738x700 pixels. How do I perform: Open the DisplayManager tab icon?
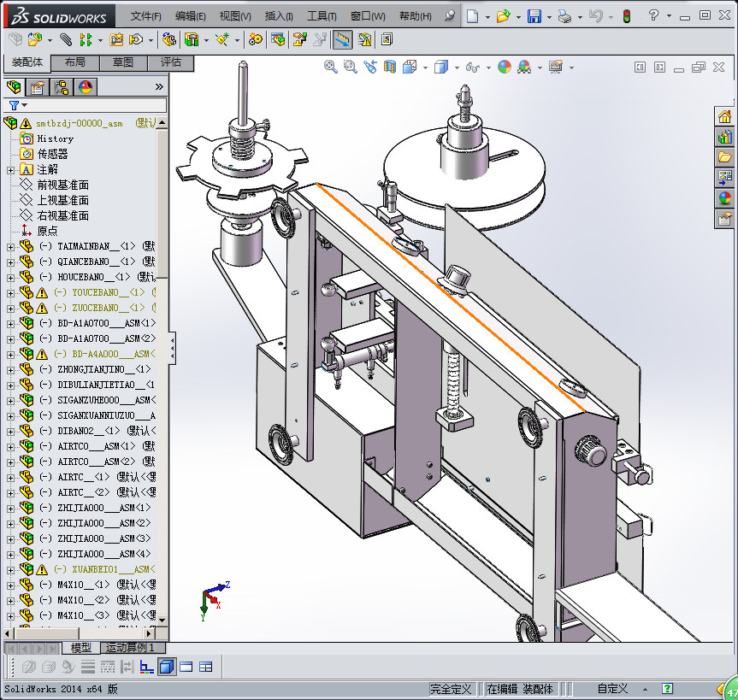pyautogui.click(x=85, y=87)
